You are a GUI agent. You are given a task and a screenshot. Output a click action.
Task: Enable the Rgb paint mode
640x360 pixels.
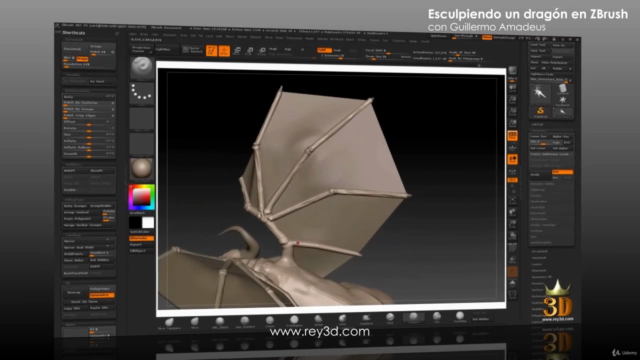pyautogui.click(x=288, y=49)
